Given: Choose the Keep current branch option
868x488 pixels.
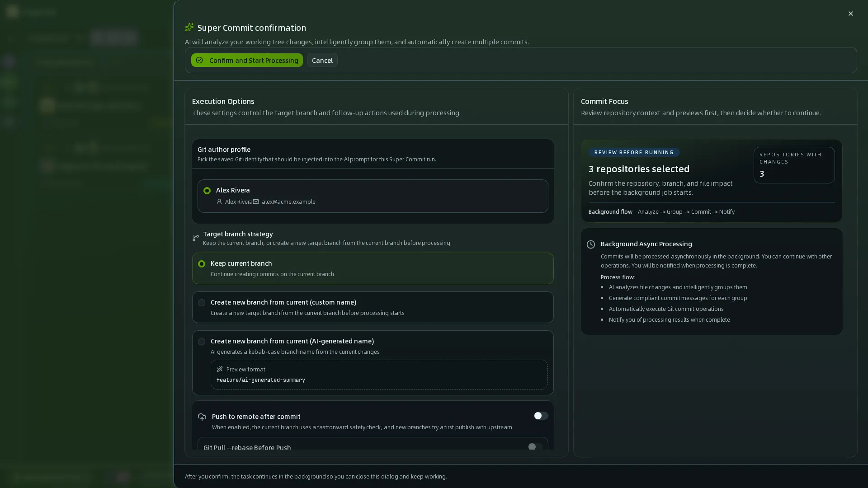Looking at the screenshot, I should pyautogui.click(x=373, y=268).
